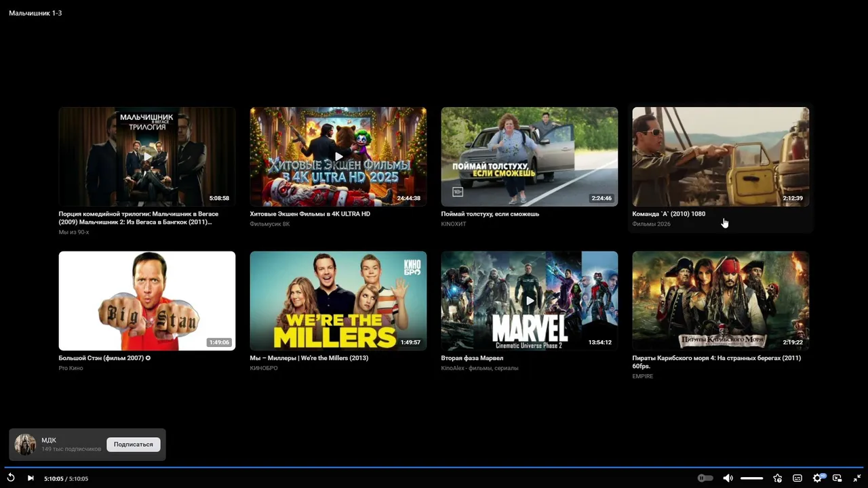The width and height of the screenshot is (868, 488).
Task: Open the Поймай толстуху thumbnail
Action: pyautogui.click(x=530, y=157)
